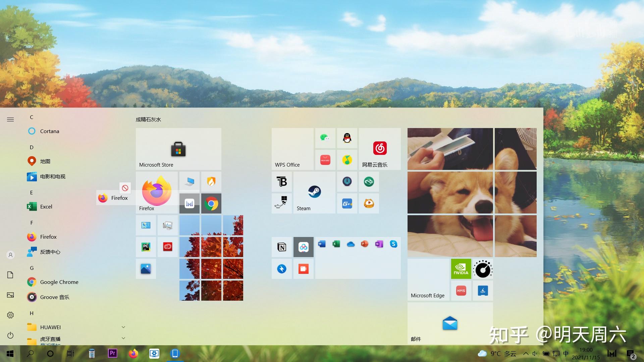Open the Notion tile
Image resolution: width=644 pixels, height=362 pixels.
282,247
